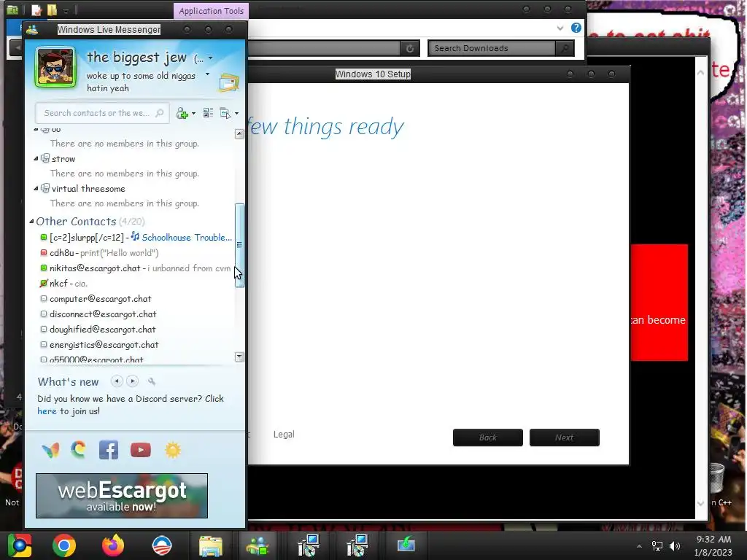Open the Facebook icon in Messenger

coord(109,450)
